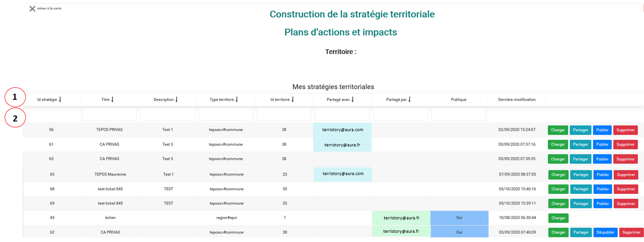Click the Dernière modification column header
Viewport: 644px width, 242px height.
(x=517, y=99)
